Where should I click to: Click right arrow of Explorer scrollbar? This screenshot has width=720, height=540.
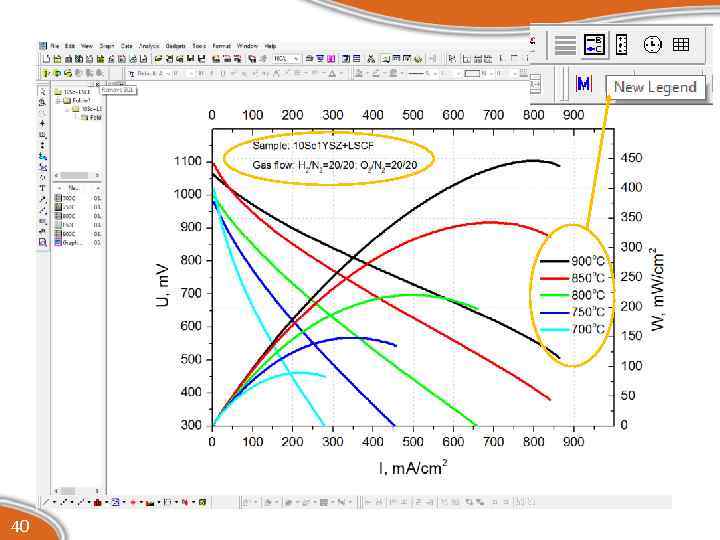[97, 175]
